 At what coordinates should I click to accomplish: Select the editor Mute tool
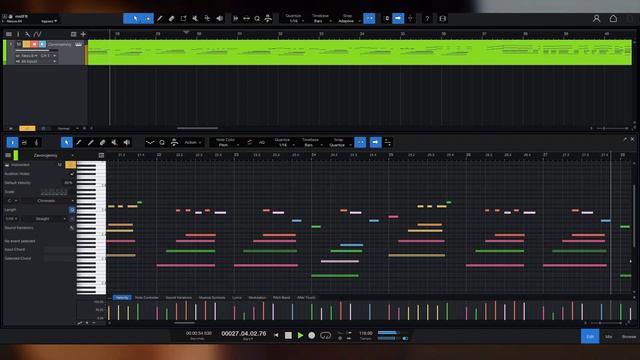115,142
